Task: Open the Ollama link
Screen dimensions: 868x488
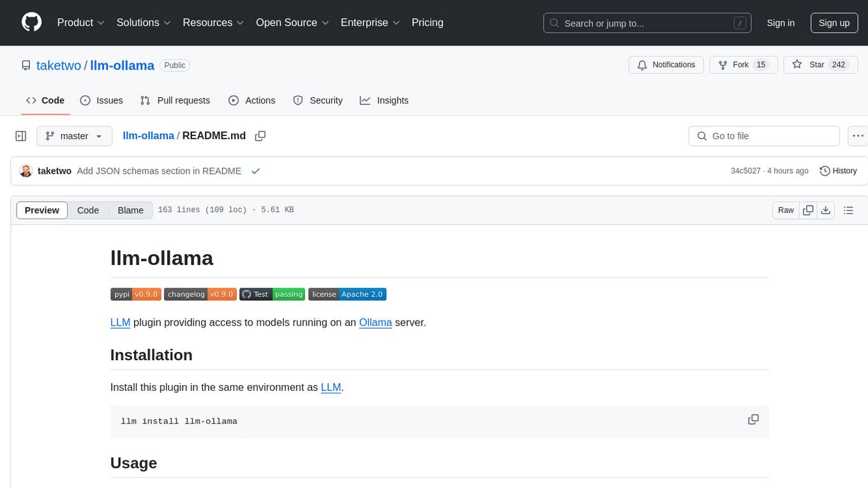Action: tap(375, 323)
